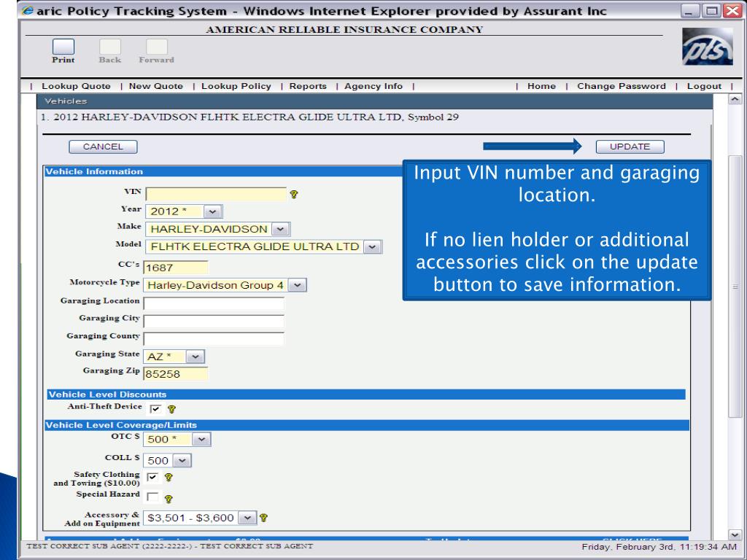
Task: Click the TEST CORRECT SUB AGENT status text
Action: [169, 546]
